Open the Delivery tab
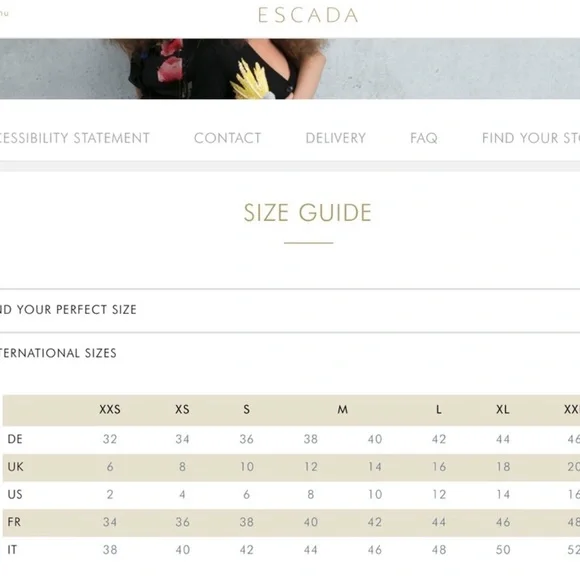This screenshot has width=580, height=580. tap(335, 138)
